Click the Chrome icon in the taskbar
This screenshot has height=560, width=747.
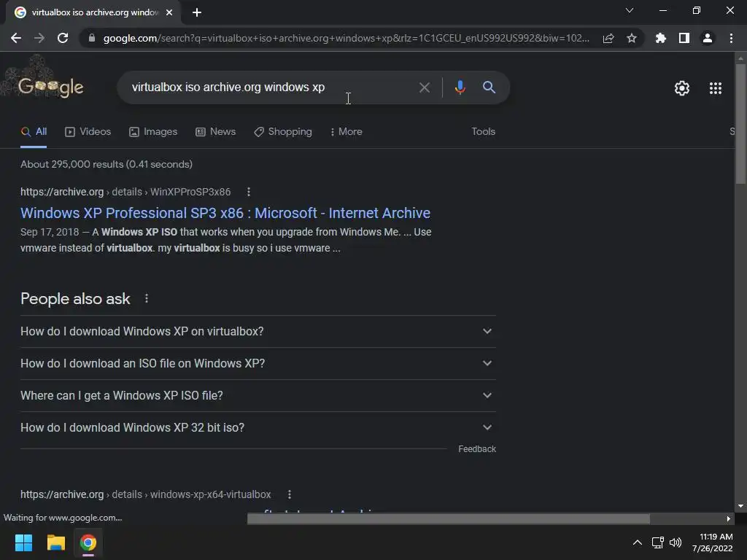pyautogui.click(x=88, y=542)
